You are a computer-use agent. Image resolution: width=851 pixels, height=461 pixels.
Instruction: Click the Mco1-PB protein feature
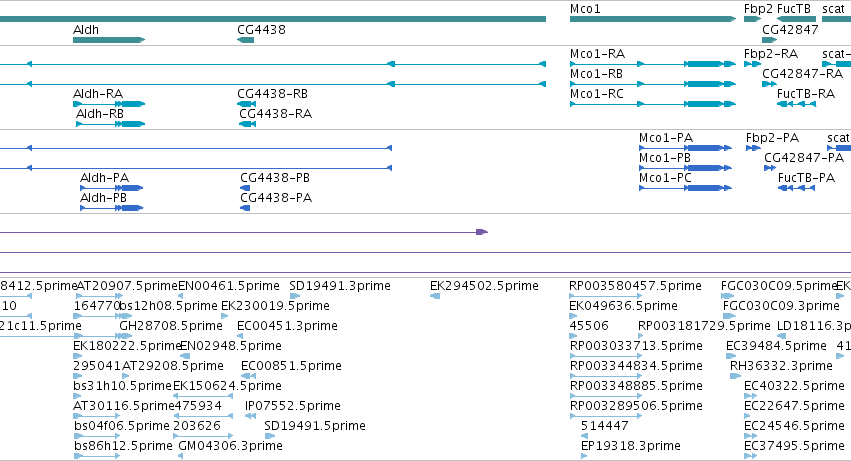tap(685, 168)
